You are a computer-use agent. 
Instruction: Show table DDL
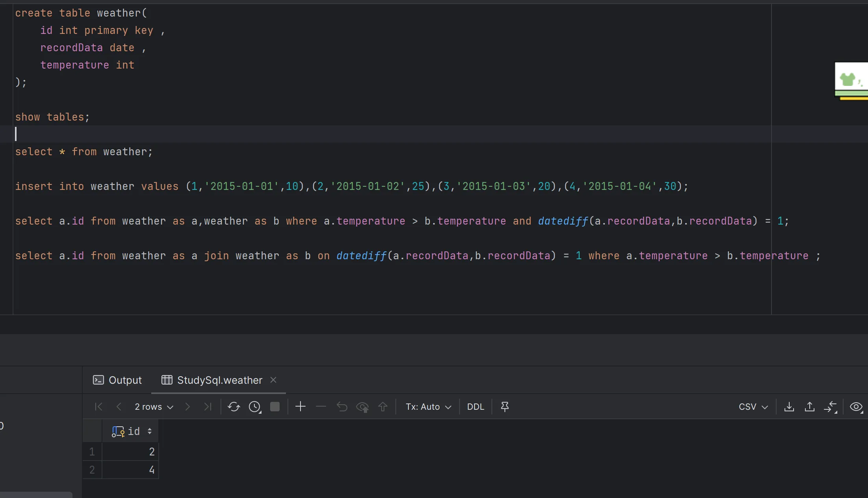(x=476, y=407)
